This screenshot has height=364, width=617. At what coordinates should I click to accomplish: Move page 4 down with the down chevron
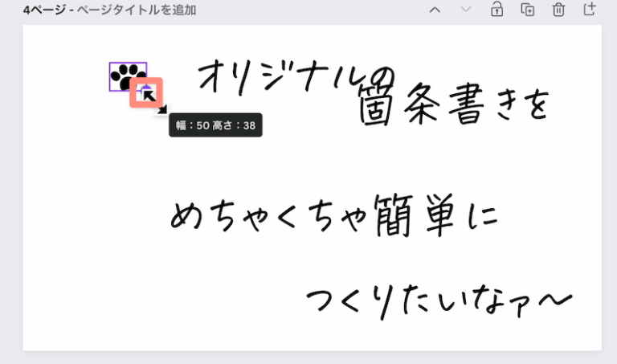point(466,10)
